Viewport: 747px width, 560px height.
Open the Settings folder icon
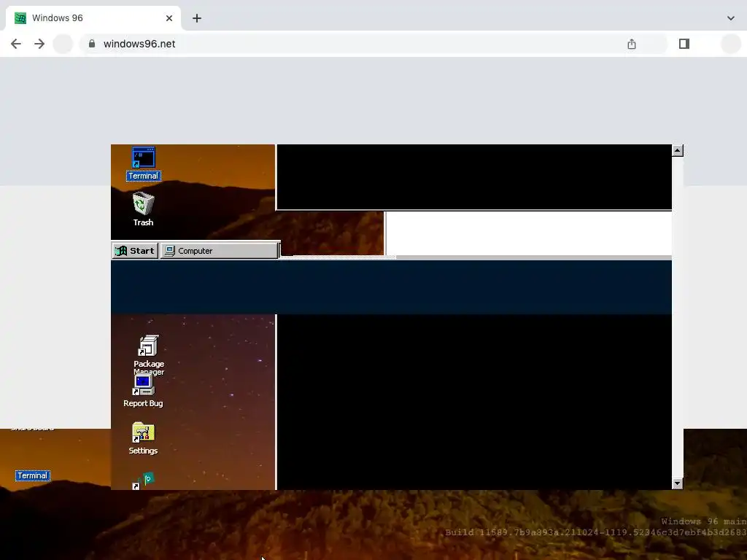coord(143,438)
